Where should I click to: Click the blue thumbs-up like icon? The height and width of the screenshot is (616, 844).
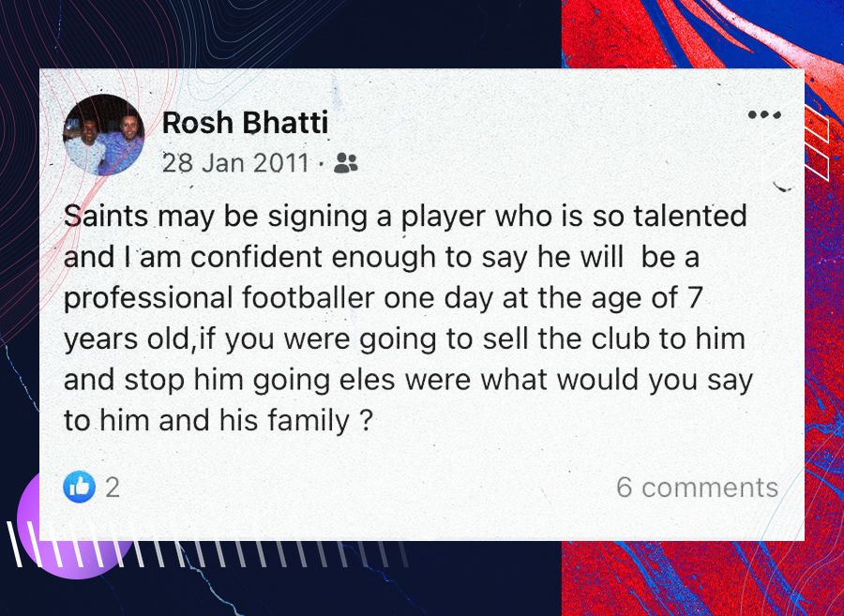[x=80, y=486]
